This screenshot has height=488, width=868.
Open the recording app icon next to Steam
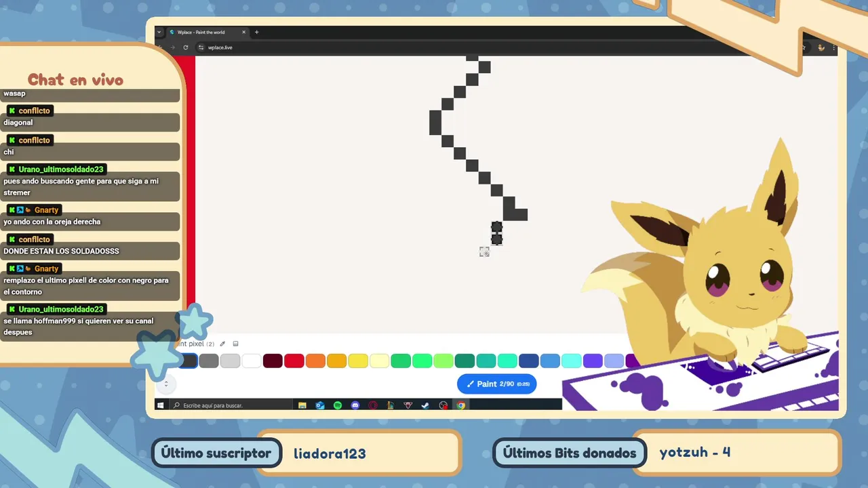pyautogui.click(x=443, y=405)
